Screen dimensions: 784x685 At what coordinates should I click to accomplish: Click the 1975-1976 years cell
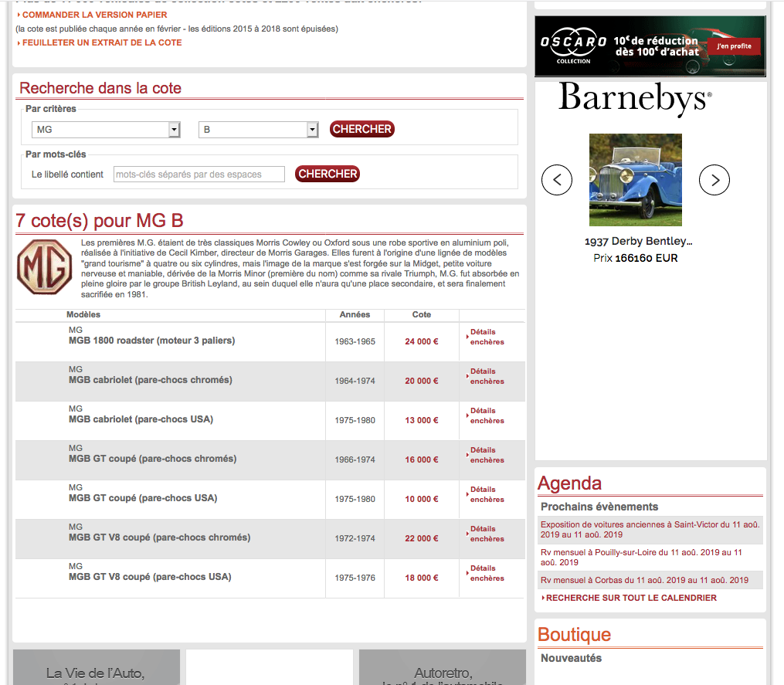point(355,578)
